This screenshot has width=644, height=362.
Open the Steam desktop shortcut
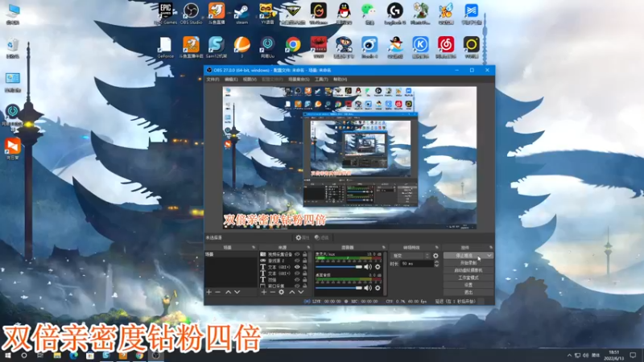pos(242,13)
